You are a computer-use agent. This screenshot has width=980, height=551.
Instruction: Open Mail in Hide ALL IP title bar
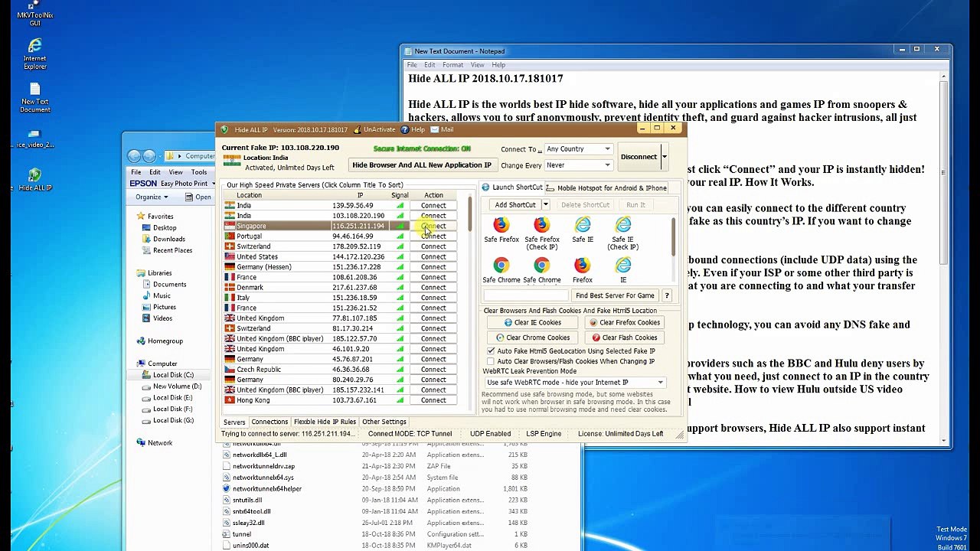pyautogui.click(x=441, y=129)
